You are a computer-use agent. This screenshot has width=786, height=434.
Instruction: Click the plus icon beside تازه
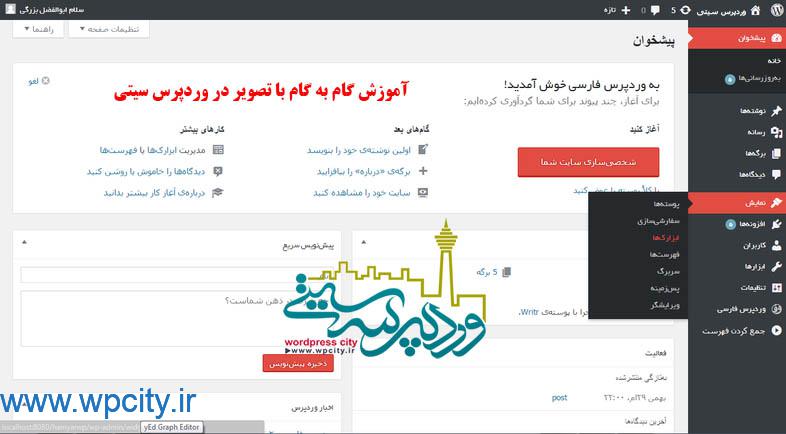click(x=626, y=10)
